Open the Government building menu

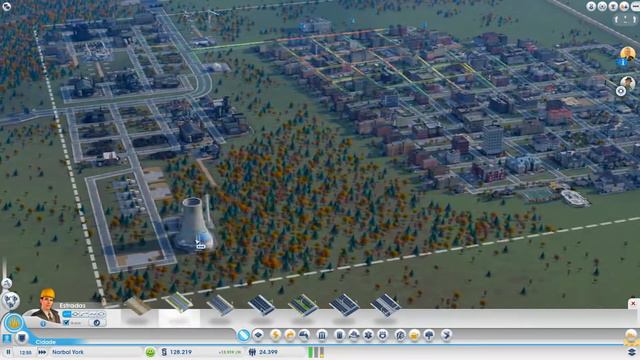tap(322, 335)
